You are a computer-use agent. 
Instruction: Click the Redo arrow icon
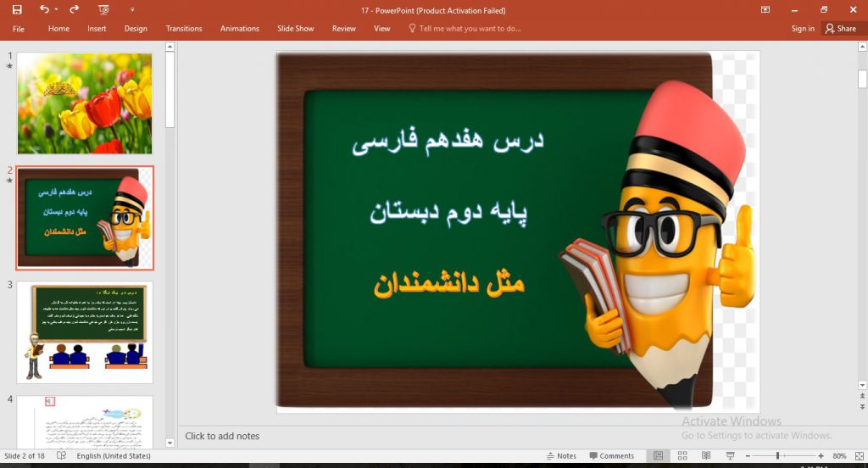75,9
